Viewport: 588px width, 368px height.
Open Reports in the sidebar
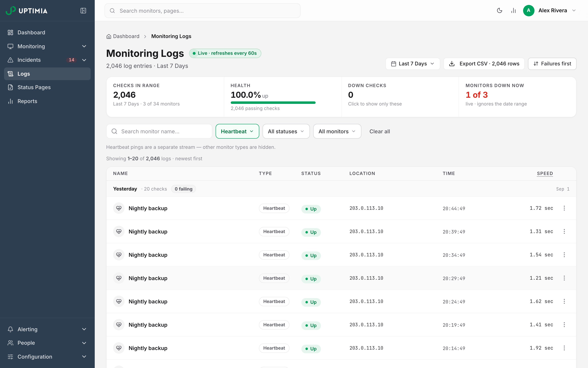coord(47,101)
